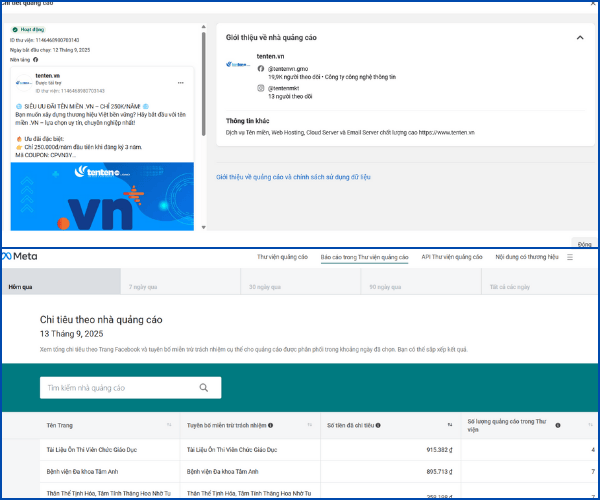Open the Thư viện quảng cáo tab
The height and width of the screenshot is (500, 600).
click(x=282, y=257)
